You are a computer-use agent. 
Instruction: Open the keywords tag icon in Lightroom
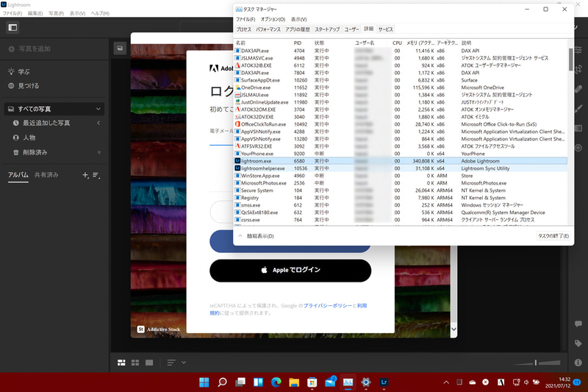click(578, 343)
